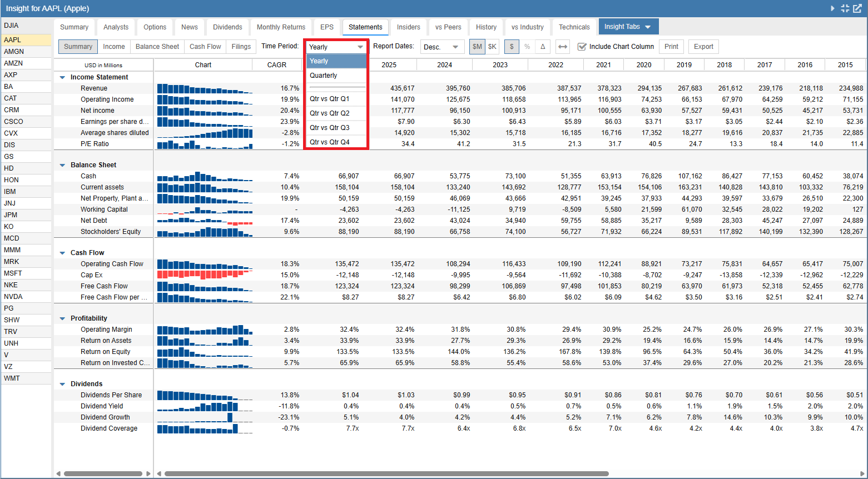
Task: Open the Options tab
Action: 155,27
